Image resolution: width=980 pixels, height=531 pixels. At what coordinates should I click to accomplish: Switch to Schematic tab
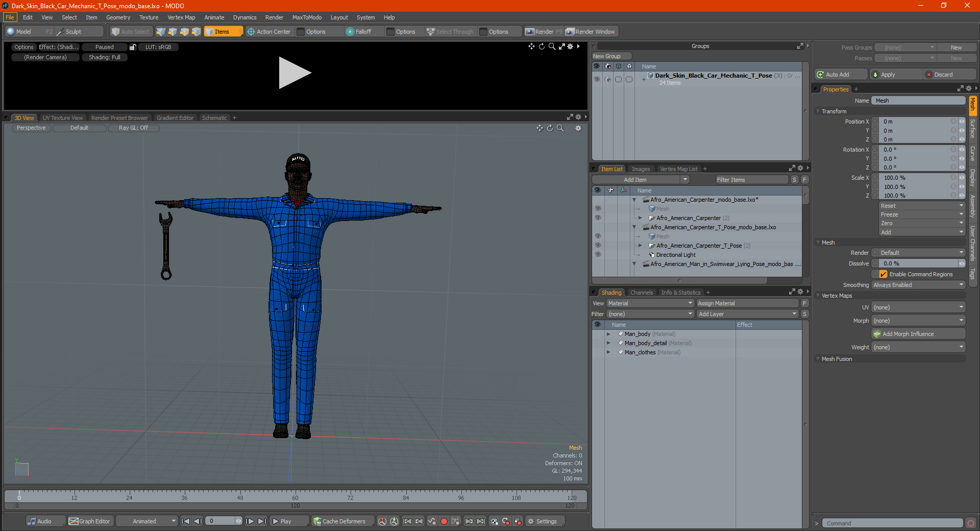coord(214,118)
